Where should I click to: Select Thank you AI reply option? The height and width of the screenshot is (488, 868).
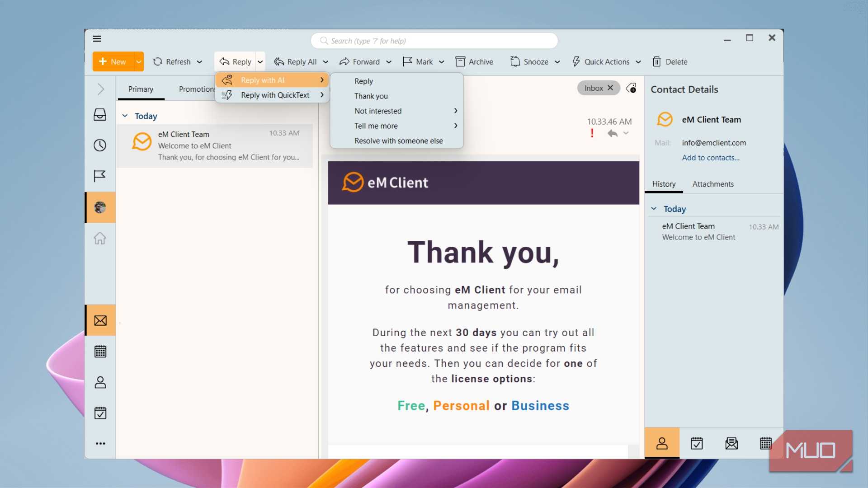pos(397,96)
